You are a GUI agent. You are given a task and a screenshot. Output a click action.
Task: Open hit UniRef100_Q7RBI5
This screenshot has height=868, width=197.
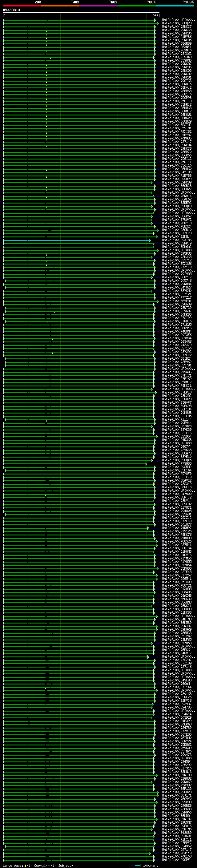click(177, 321)
